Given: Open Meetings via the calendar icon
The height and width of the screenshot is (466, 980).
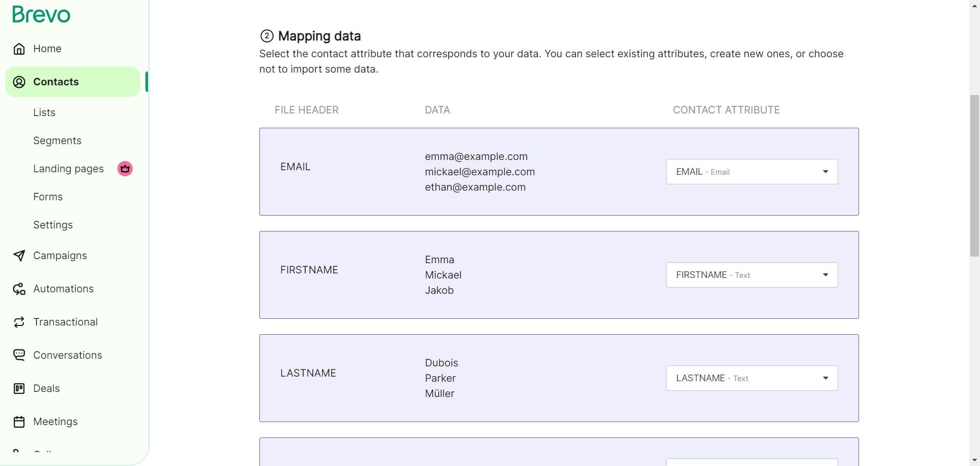Looking at the screenshot, I should pos(19,422).
